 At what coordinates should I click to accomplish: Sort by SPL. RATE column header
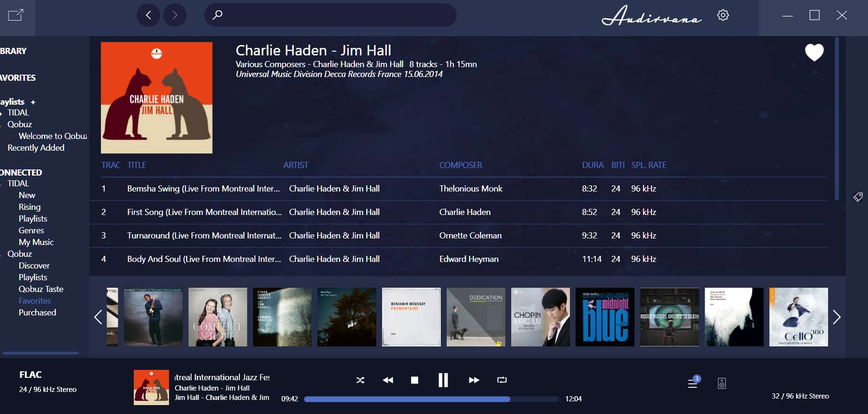coord(649,165)
